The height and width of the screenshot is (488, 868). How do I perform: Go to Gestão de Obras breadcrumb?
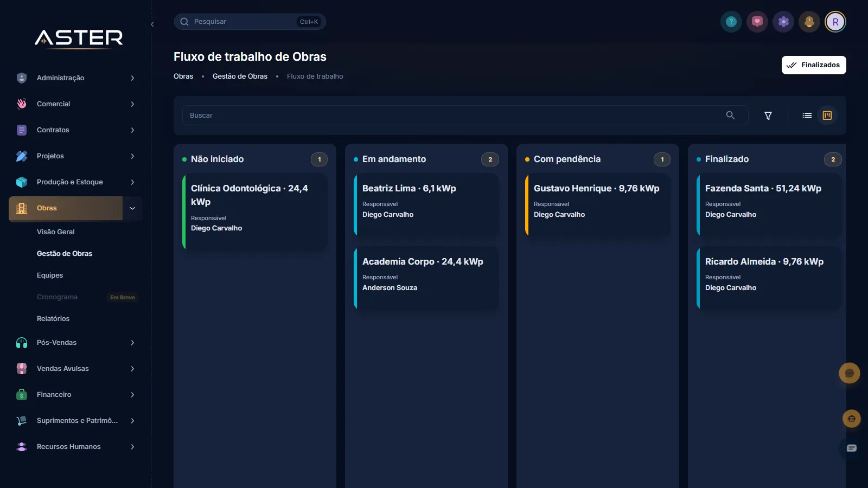tap(240, 76)
